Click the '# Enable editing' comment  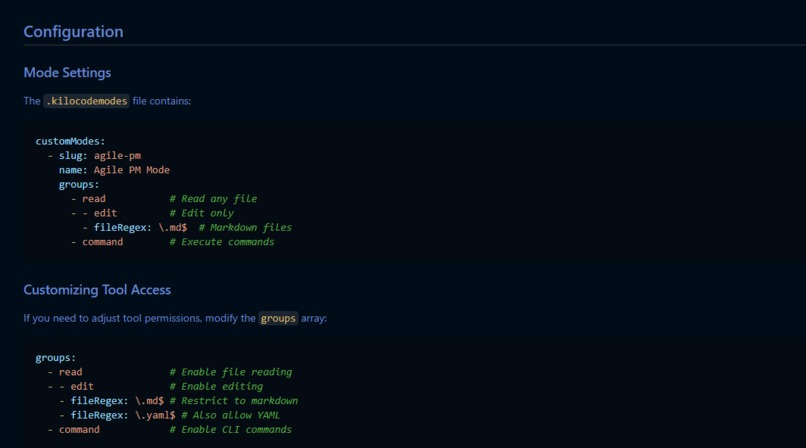tap(216, 386)
